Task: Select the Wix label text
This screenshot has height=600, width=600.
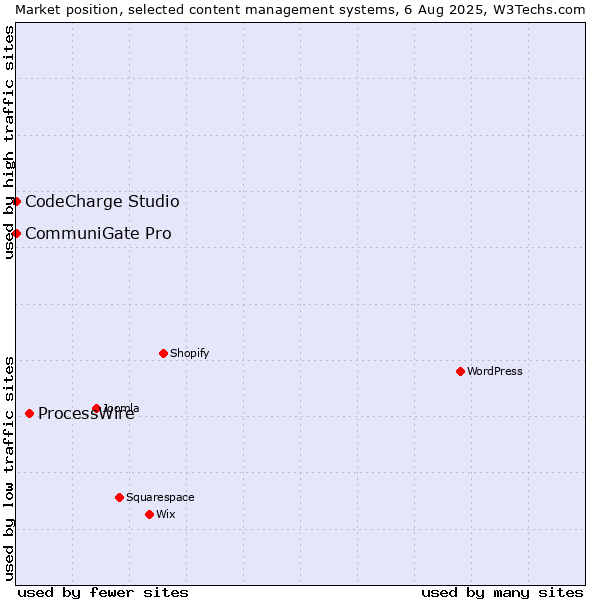Action: (x=166, y=514)
